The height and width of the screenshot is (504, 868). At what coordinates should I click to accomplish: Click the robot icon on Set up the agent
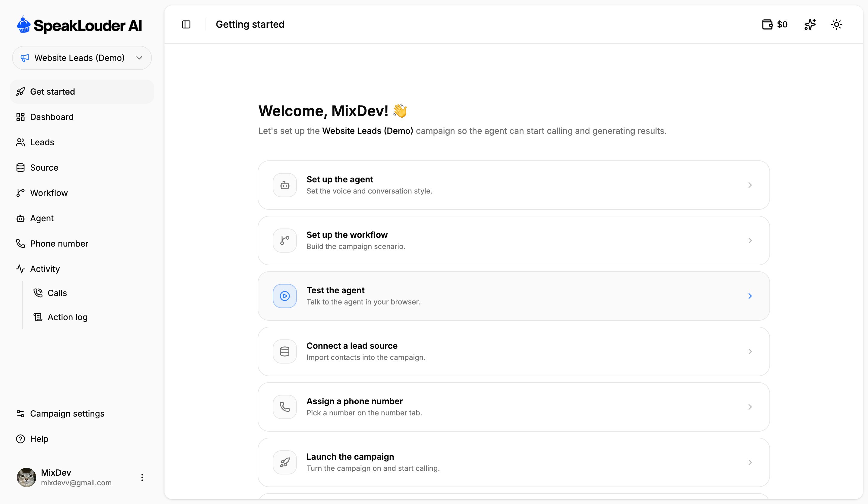click(285, 185)
